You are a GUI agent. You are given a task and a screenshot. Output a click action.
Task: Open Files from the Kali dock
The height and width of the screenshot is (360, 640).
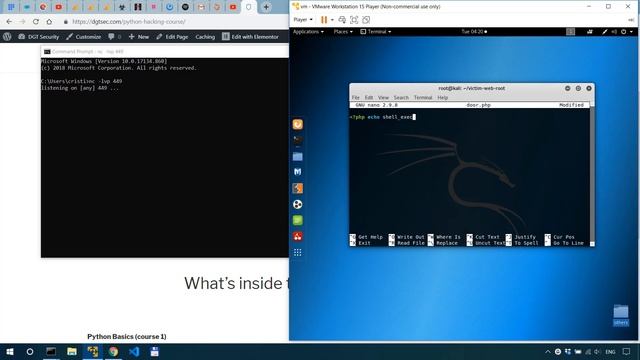click(x=298, y=156)
